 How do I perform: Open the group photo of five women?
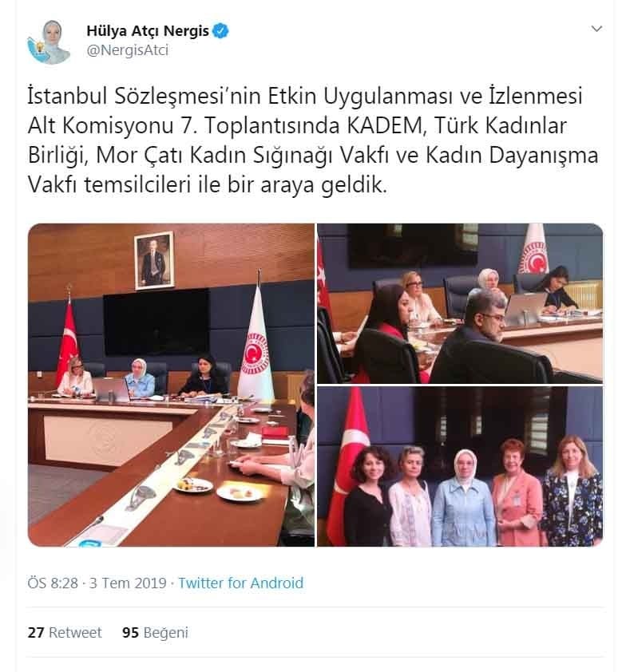(460, 466)
